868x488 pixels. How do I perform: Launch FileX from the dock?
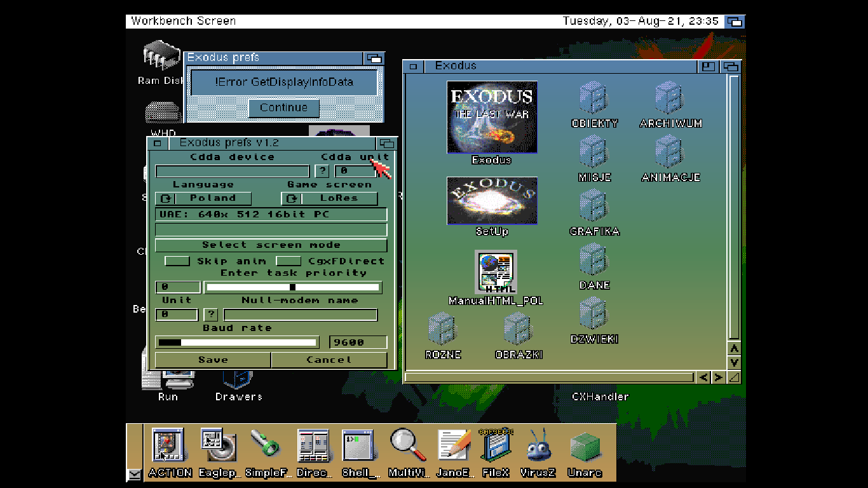coord(497,445)
